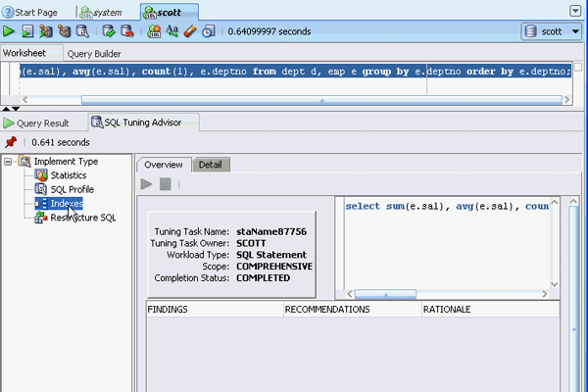Click the select statement in the preview box
588x392 pixels.
[447, 207]
